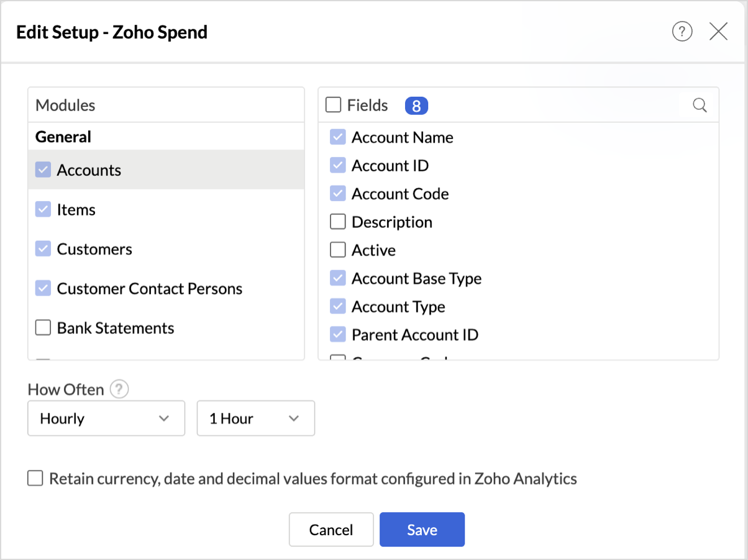Open the 1 Hour interval dropdown
The width and height of the screenshot is (748, 560).
coord(255,418)
